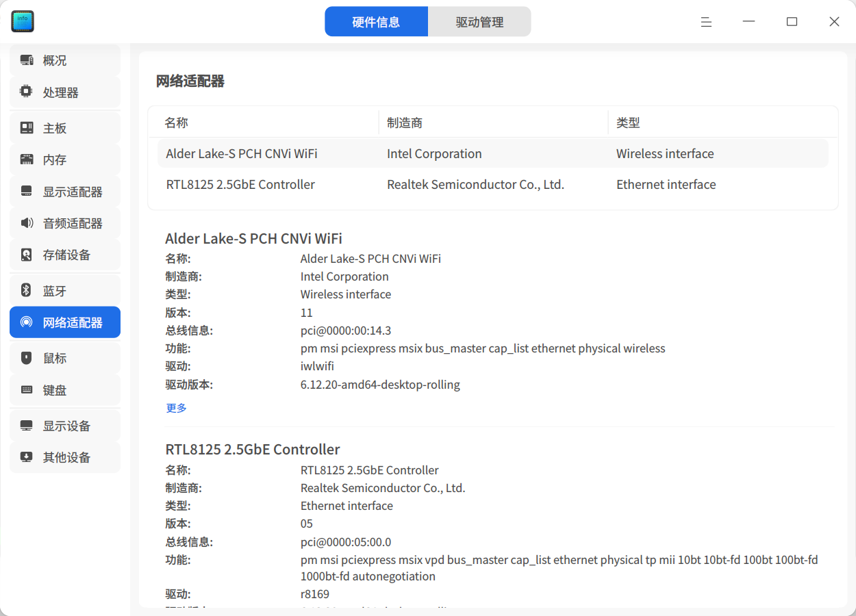Click the Ethernet interface table cell
856x616 pixels.
(x=666, y=185)
